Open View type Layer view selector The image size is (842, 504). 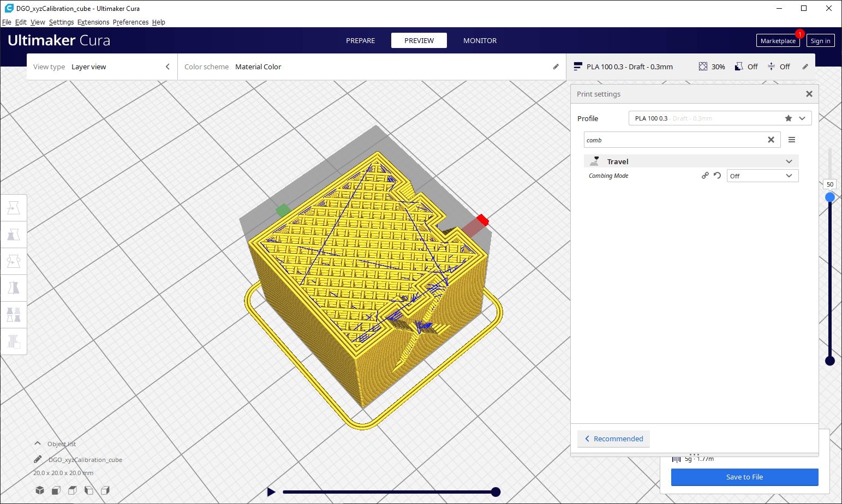(x=102, y=67)
